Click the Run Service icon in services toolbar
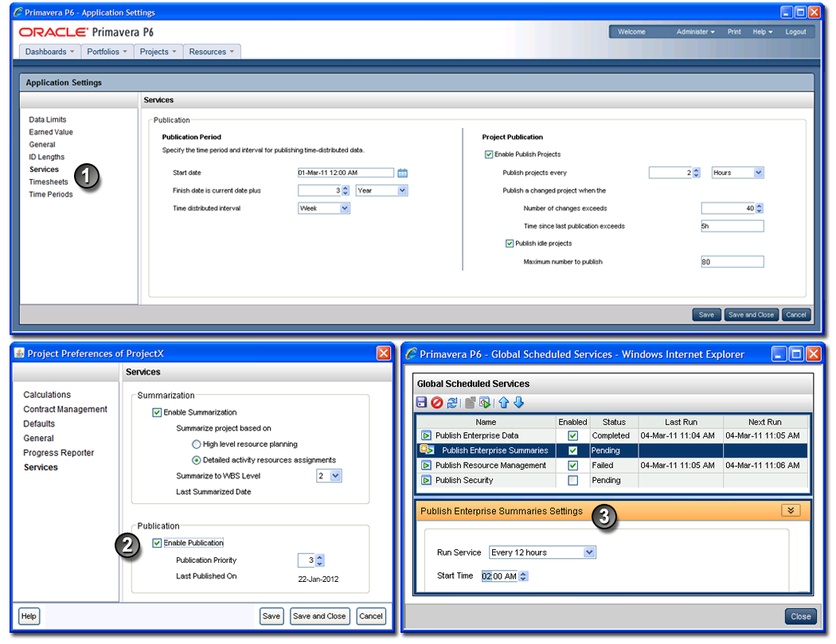 pyautogui.click(x=485, y=403)
